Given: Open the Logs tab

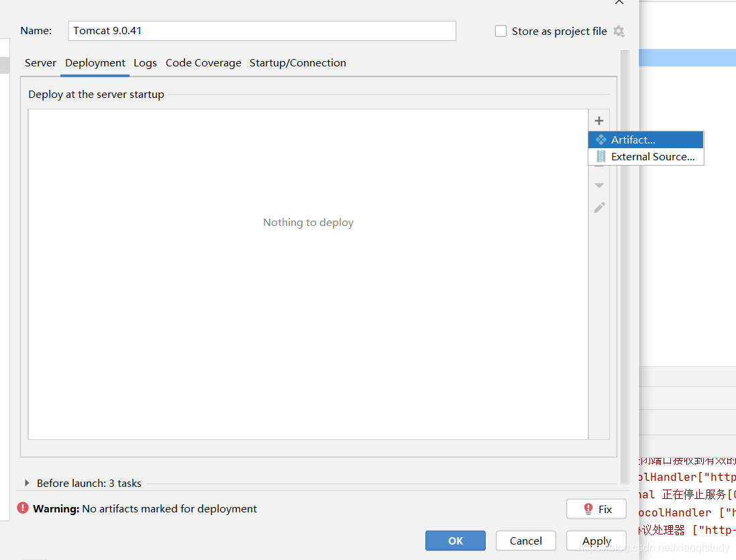Looking at the screenshot, I should (x=145, y=63).
